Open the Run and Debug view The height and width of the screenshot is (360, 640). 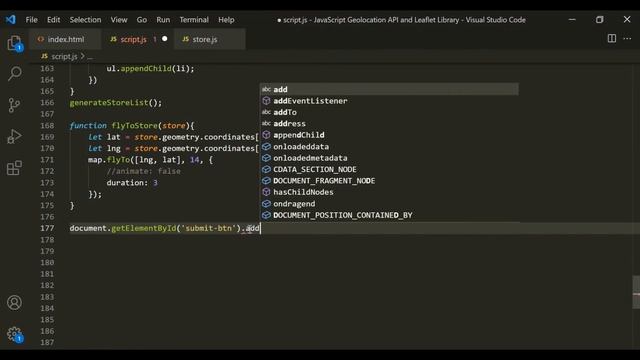click(14, 136)
